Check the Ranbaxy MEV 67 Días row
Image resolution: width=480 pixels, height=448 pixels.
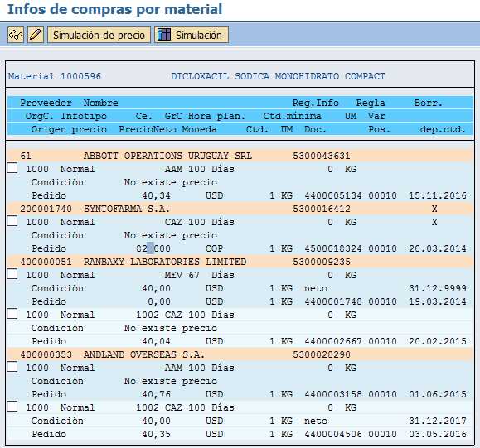(x=12, y=274)
